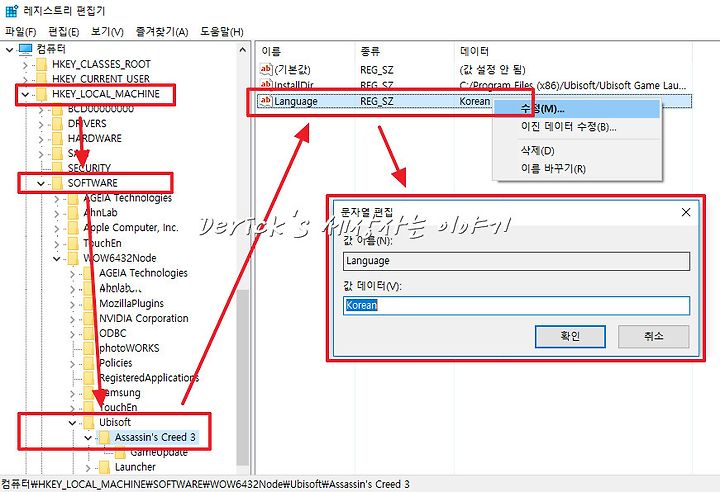This screenshot has width=720, height=492.
Task: Open the 파일(F) menu
Action: point(21,32)
